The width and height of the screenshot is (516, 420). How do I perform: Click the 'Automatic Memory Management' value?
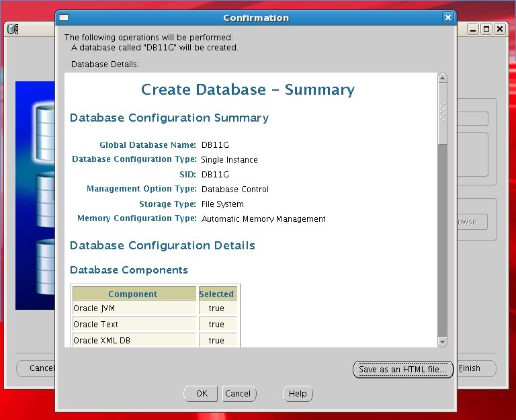coord(263,219)
